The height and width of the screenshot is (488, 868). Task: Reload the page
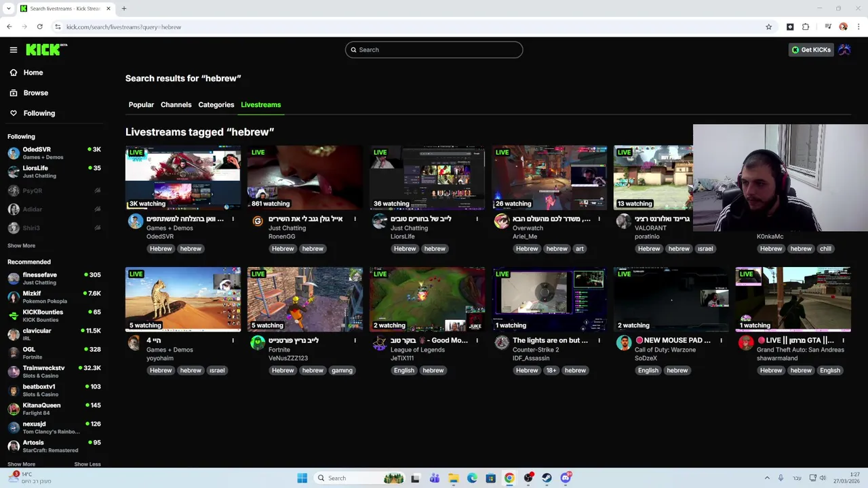[40, 27]
